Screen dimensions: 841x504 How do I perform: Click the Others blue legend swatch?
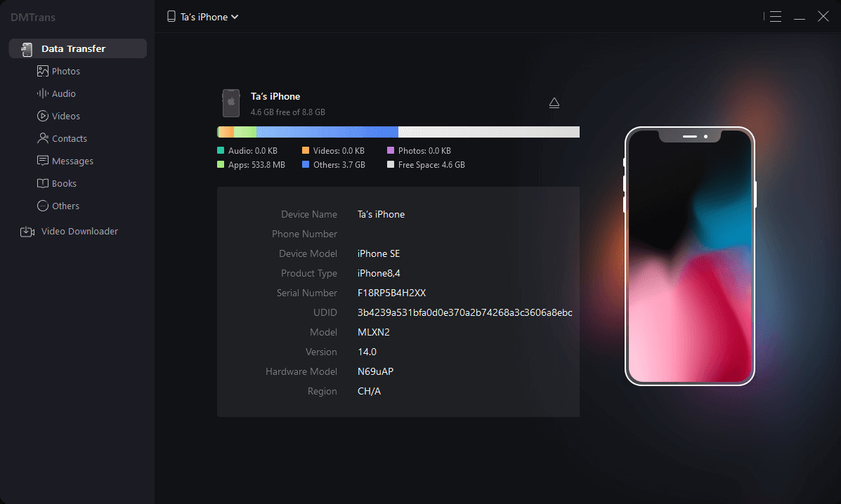point(306,164)
